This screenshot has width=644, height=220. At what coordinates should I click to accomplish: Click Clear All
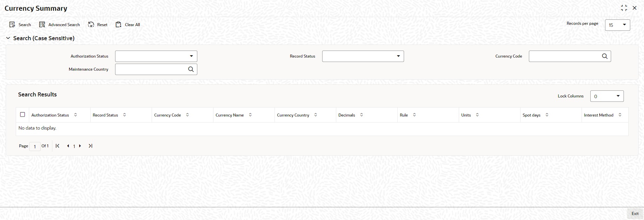(128, 25)
